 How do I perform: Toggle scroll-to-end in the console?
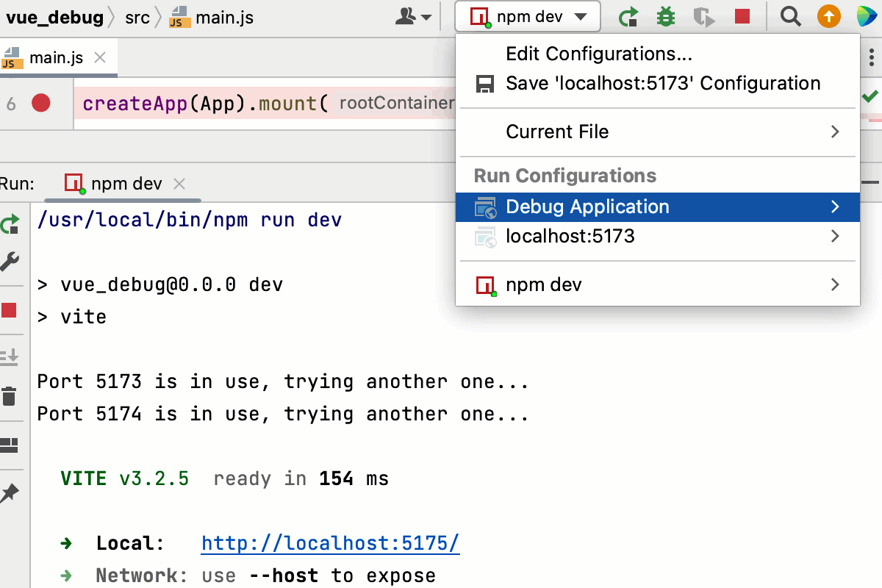click(x=10, y=354)
